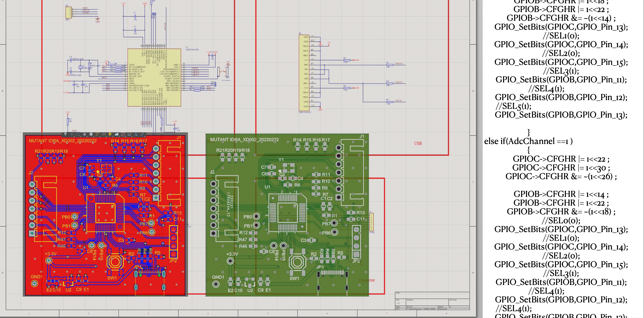
Task: Choose the place text string A tool
Action: [x=136, y=134]
